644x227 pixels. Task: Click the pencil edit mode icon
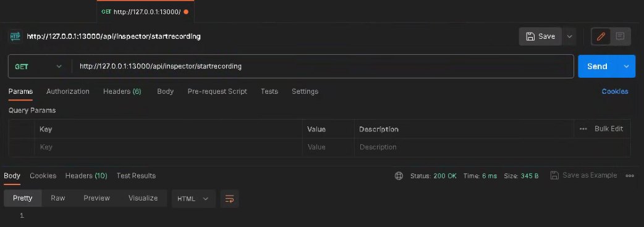point(601,36)
